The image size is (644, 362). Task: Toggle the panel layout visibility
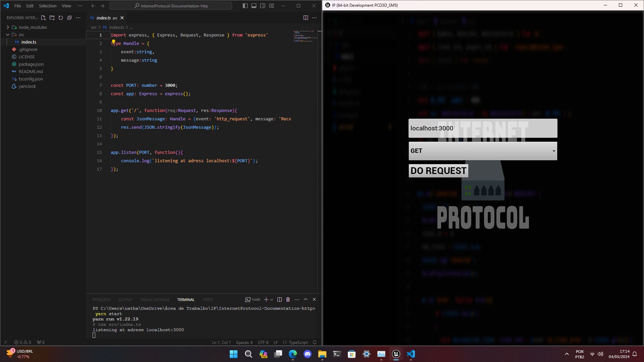click(254, 6)
